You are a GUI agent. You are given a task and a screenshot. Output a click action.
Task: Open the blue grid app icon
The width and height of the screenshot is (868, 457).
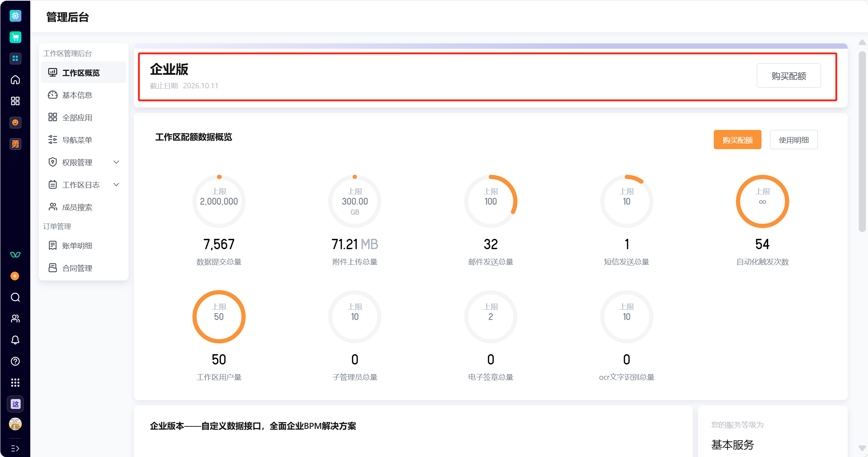coord(15,58)
